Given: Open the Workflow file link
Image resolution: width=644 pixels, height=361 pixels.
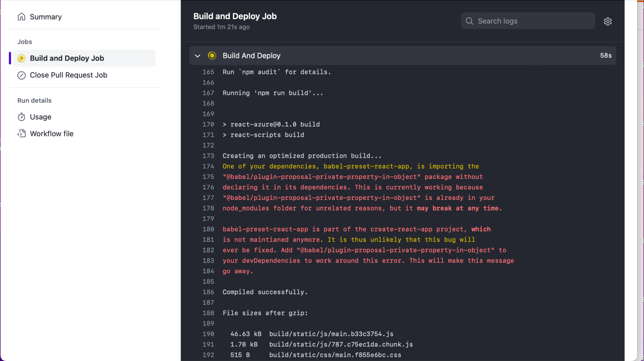Looking at the screenshot, I should (52, 134).
